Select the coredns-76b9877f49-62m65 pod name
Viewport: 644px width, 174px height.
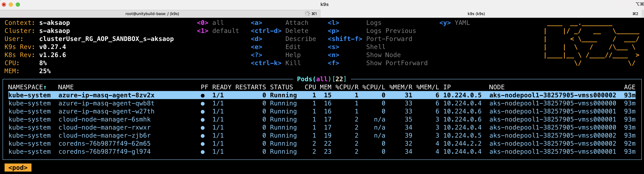[104, 144]
